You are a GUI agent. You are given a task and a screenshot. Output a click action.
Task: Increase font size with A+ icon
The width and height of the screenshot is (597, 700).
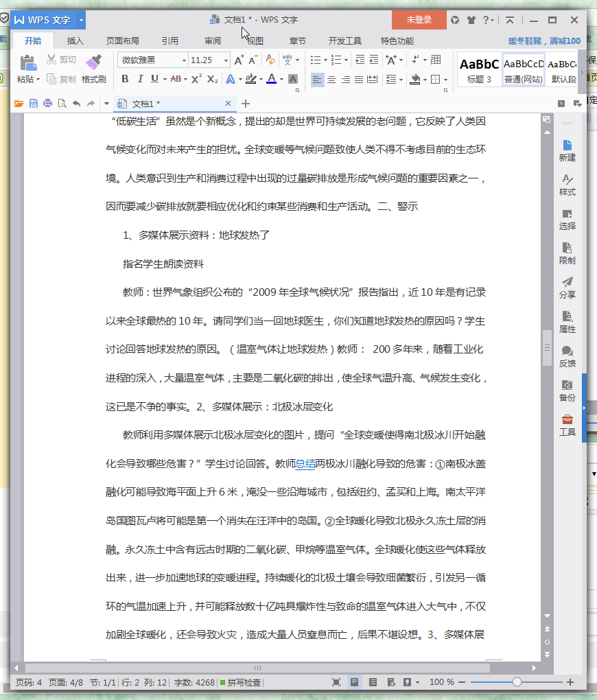pos(239,60)
